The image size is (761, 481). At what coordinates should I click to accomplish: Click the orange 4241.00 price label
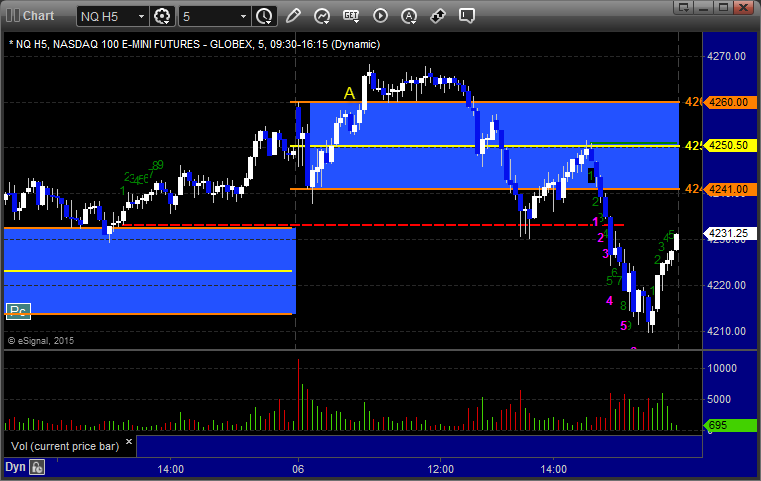(729, 189)
